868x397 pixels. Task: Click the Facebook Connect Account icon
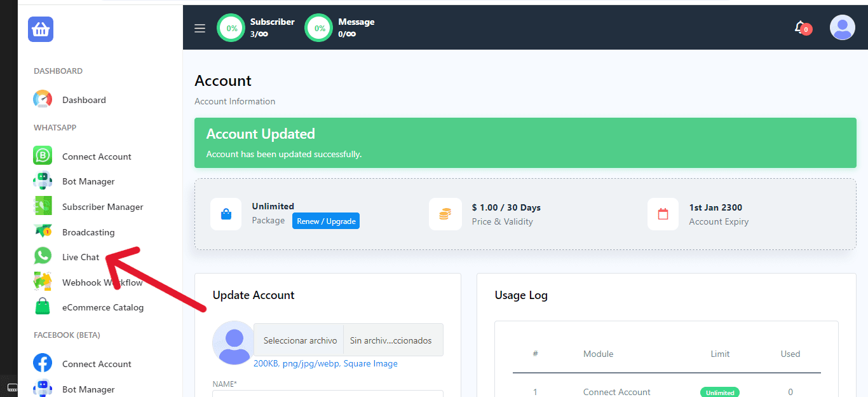click(x=43, y=363)
